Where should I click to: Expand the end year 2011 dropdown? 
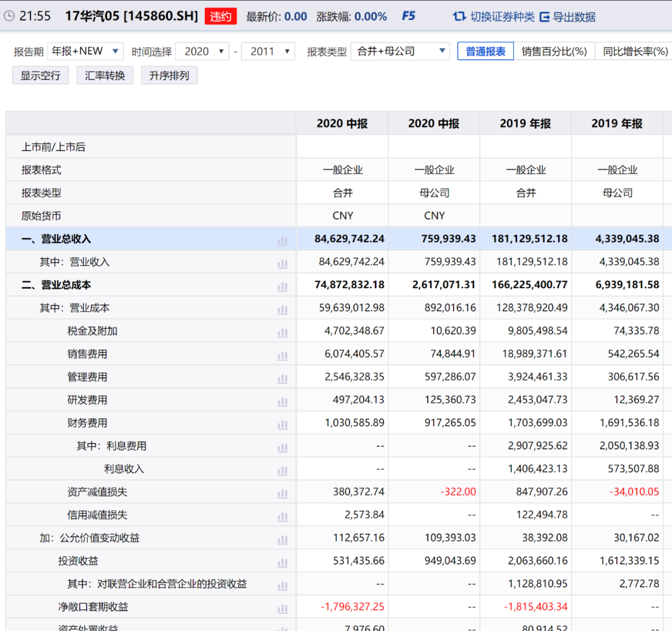coord(268,51)
